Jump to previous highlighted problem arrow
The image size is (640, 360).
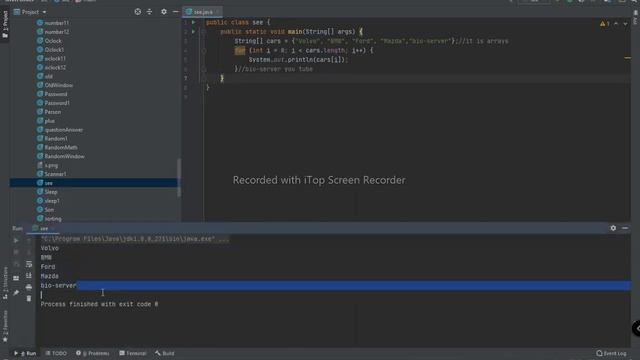(616, 24)
